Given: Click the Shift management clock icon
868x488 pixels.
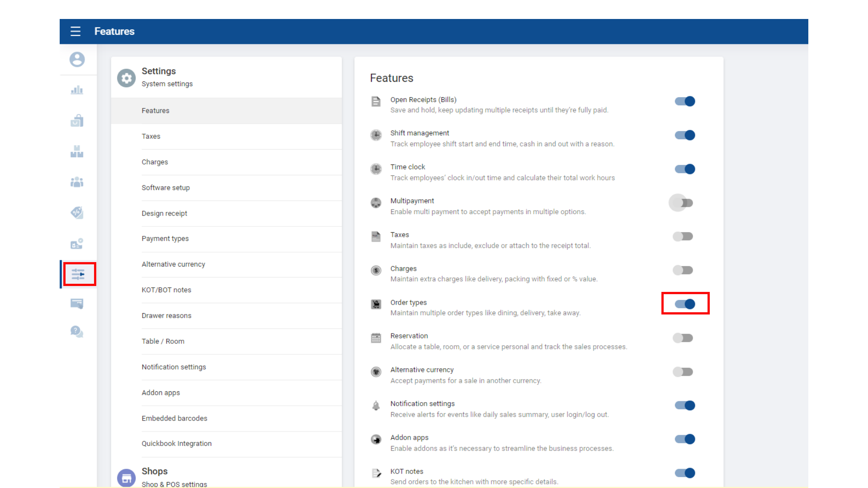Looking at the screenshot, I should pyautogui.click(x=376, y=135).
